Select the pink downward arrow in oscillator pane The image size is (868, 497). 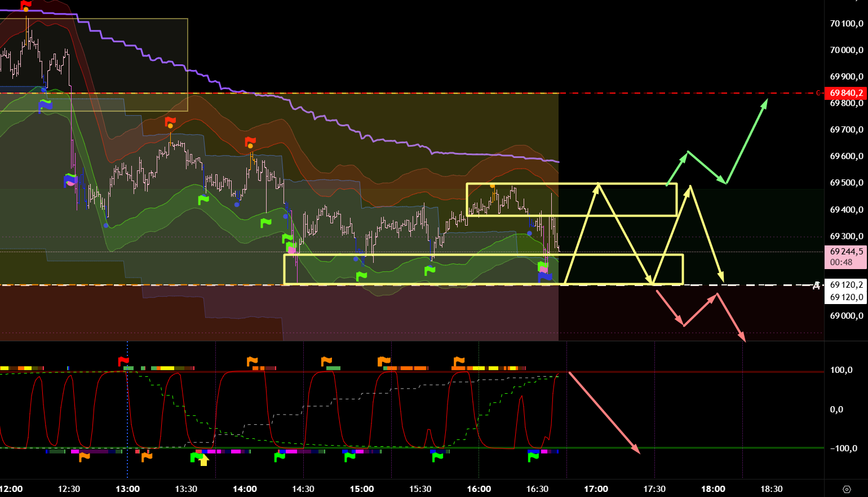[x=604, y=413]
